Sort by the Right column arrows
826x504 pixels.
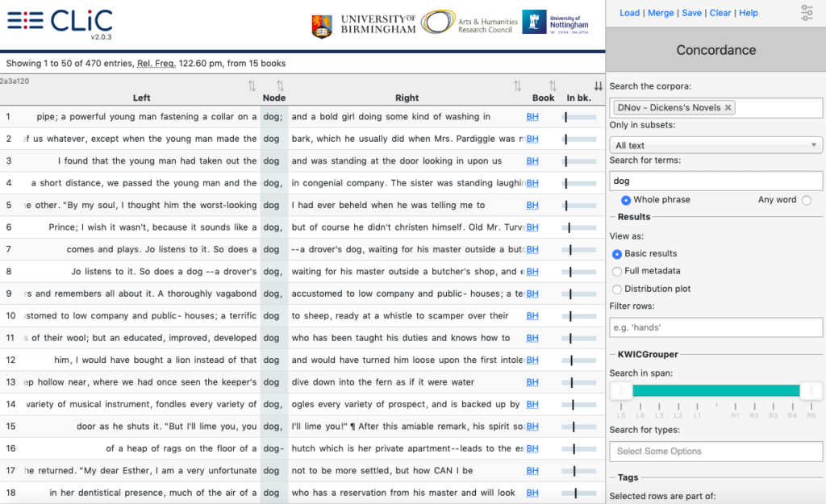click(x=518, y=86)
